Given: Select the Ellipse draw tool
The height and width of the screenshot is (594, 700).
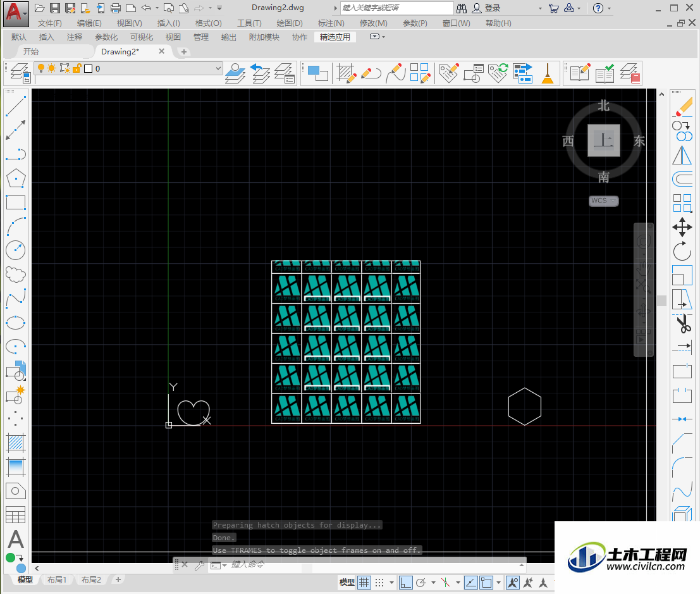Looking at the screenshot, I should click(x=16, y=323).
